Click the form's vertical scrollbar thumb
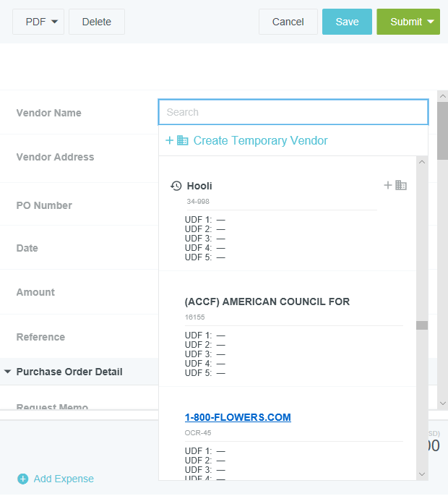 click(442, 130)
